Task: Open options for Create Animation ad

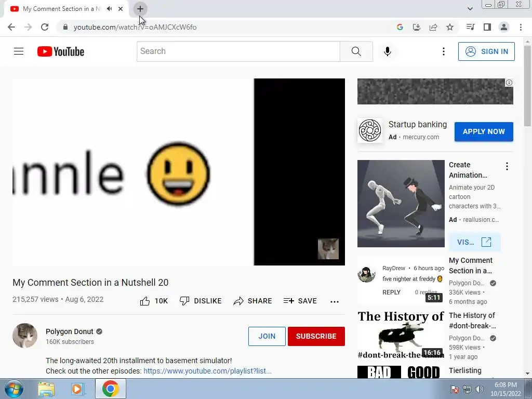Action: (x=507, y=166)
